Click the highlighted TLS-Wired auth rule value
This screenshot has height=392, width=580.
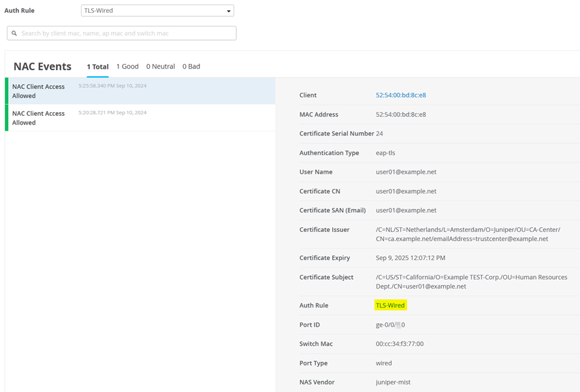[x=391, y=306]
